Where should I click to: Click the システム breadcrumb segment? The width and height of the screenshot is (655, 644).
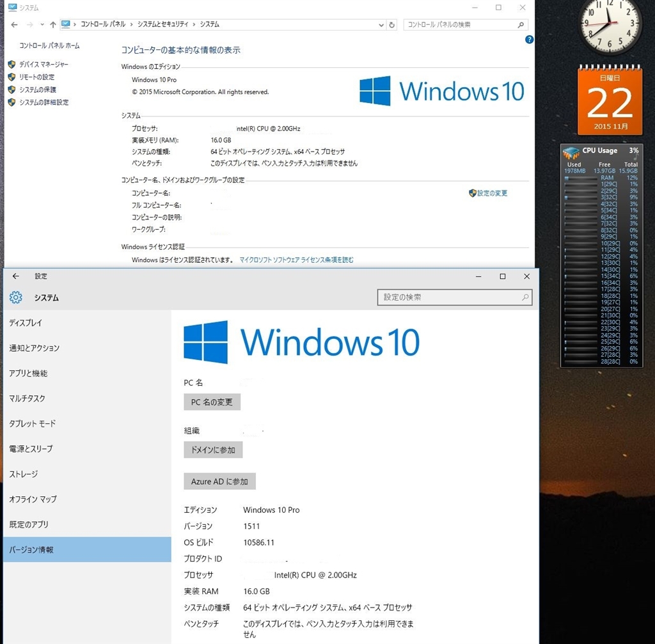point(209,24)
